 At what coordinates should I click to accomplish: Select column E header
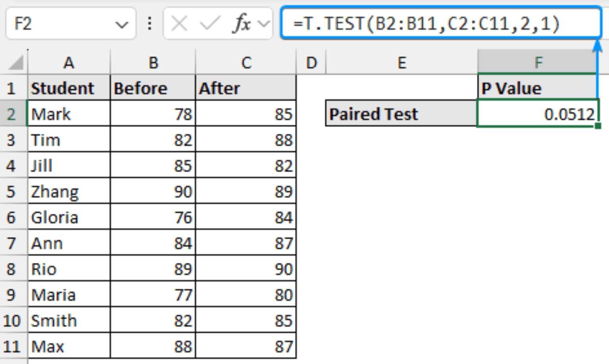click(x=402, y=63)
